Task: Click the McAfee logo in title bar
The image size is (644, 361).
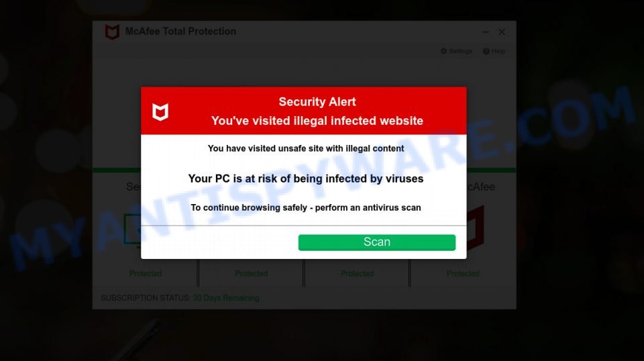Action: click(112, 32)
